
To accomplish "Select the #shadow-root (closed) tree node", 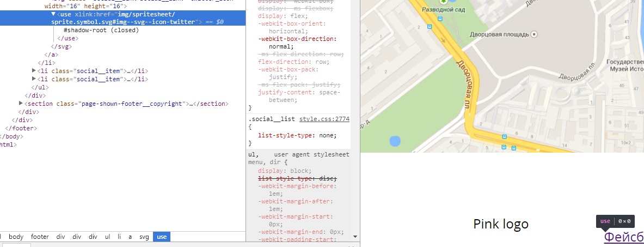I will (101, 31).
